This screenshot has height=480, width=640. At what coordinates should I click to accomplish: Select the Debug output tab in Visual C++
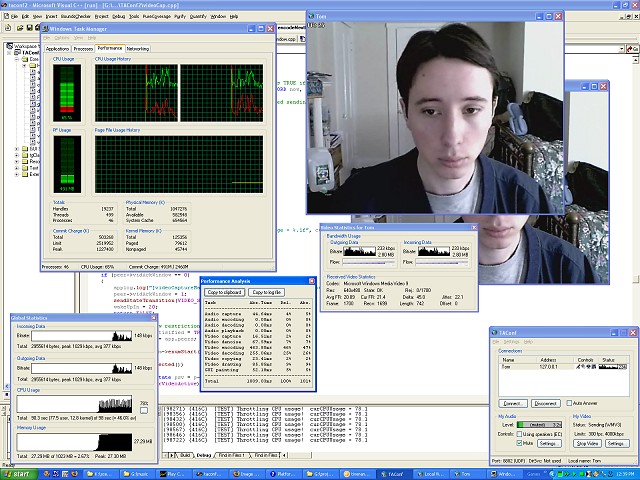pyautogui.click(x=204, y=455)
